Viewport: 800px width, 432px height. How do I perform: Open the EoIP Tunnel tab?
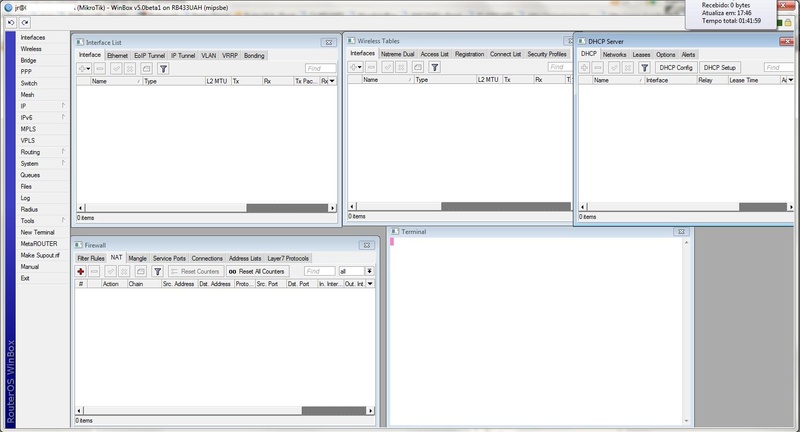click(x=149, y=56)
